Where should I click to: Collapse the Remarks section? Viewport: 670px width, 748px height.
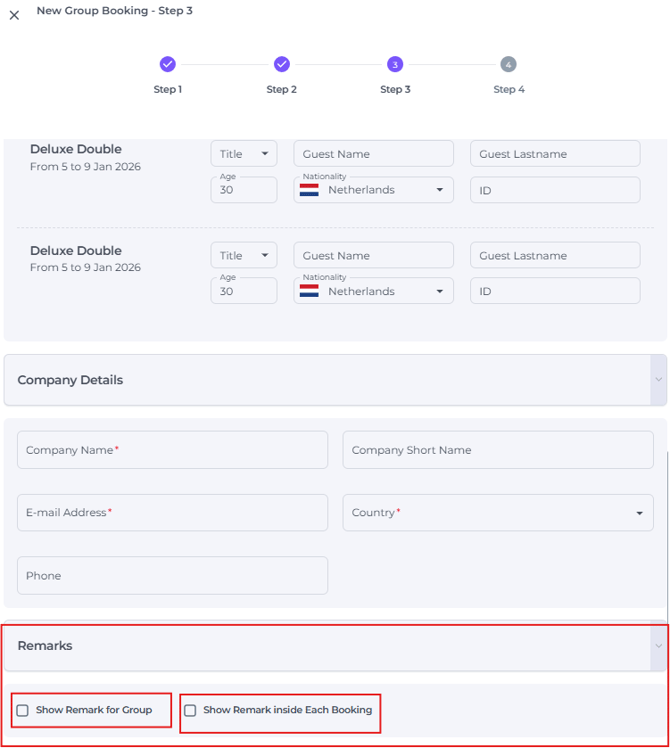click(x=657, y=646)
